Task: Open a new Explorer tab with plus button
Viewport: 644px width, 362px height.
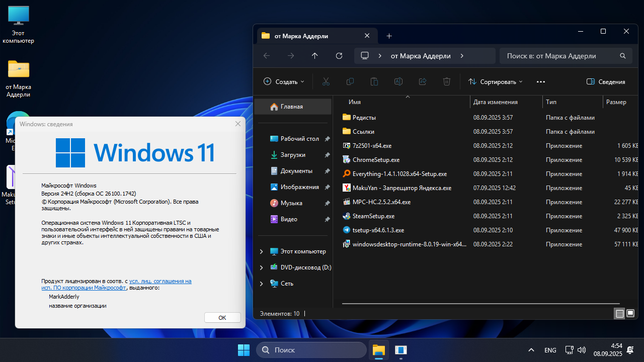Action: 389,36
